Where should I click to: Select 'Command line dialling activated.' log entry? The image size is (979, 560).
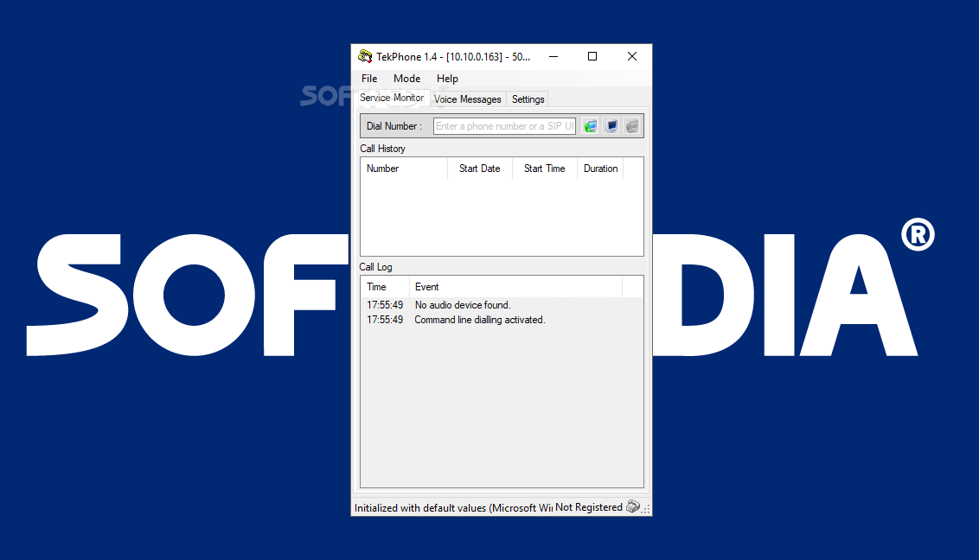coord(479,320)
